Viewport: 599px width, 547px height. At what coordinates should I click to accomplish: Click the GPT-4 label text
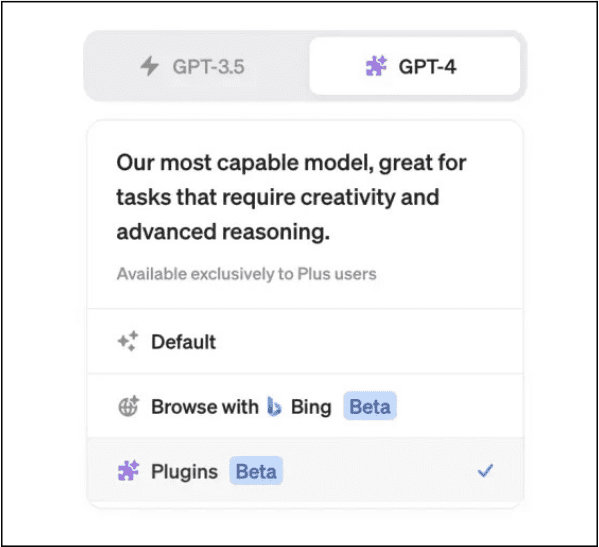tap(427, 67)
